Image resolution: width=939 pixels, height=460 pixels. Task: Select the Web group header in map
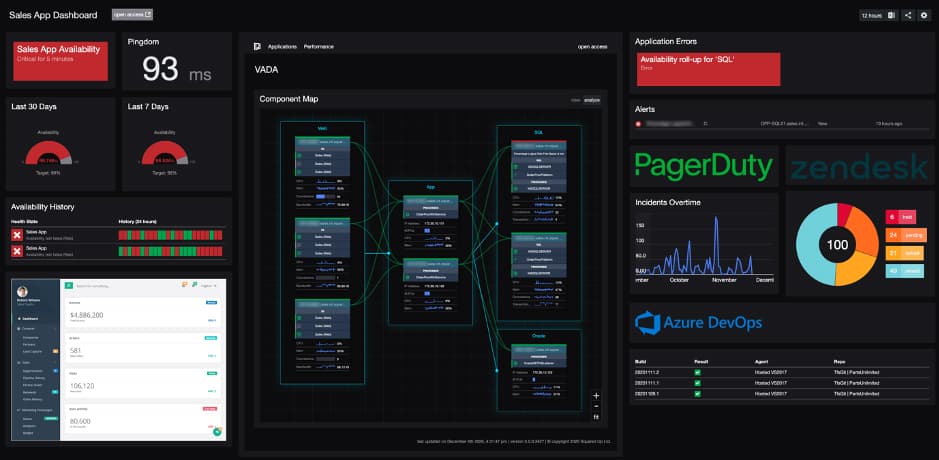(x=322, y=128)
